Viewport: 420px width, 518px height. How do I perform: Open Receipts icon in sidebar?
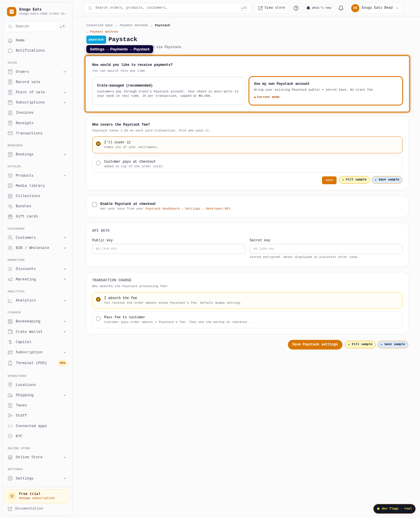(x=10, y=123)
